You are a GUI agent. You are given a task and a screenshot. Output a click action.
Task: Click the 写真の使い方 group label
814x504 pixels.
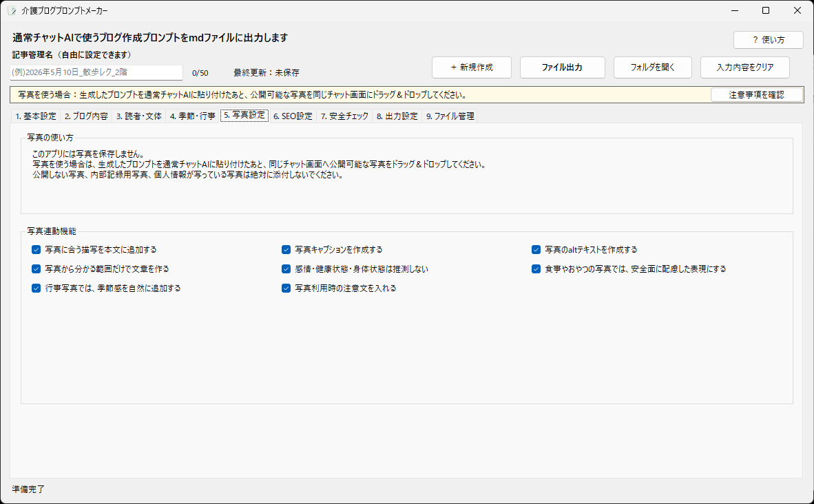(50, 138)
